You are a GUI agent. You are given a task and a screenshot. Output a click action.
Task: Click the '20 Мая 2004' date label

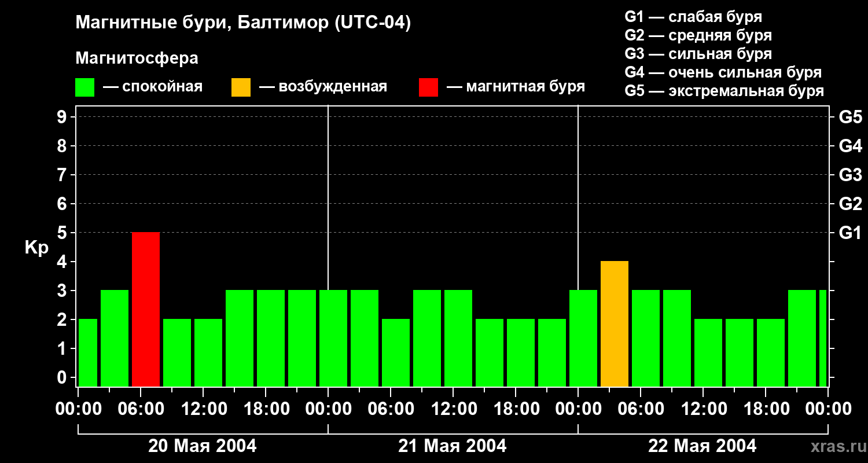[x=203, y=446]
